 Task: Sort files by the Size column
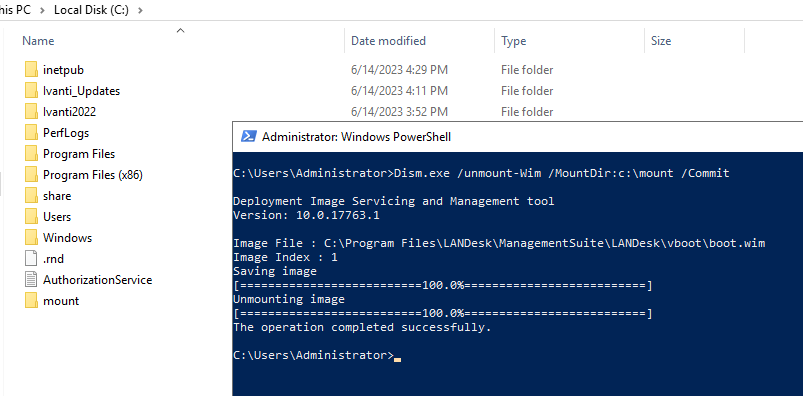click(661, 41)
